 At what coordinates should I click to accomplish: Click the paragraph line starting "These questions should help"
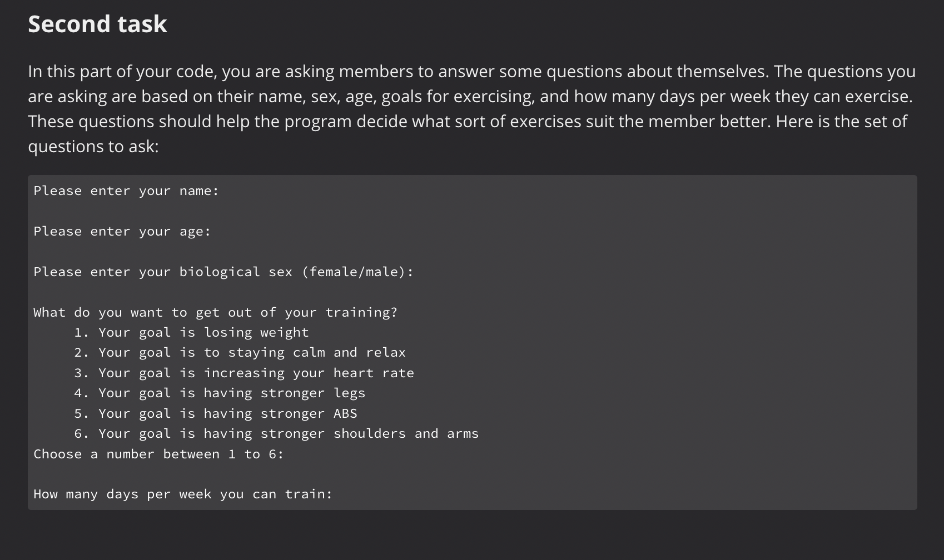pyautogui.click(x=467, y=122)
